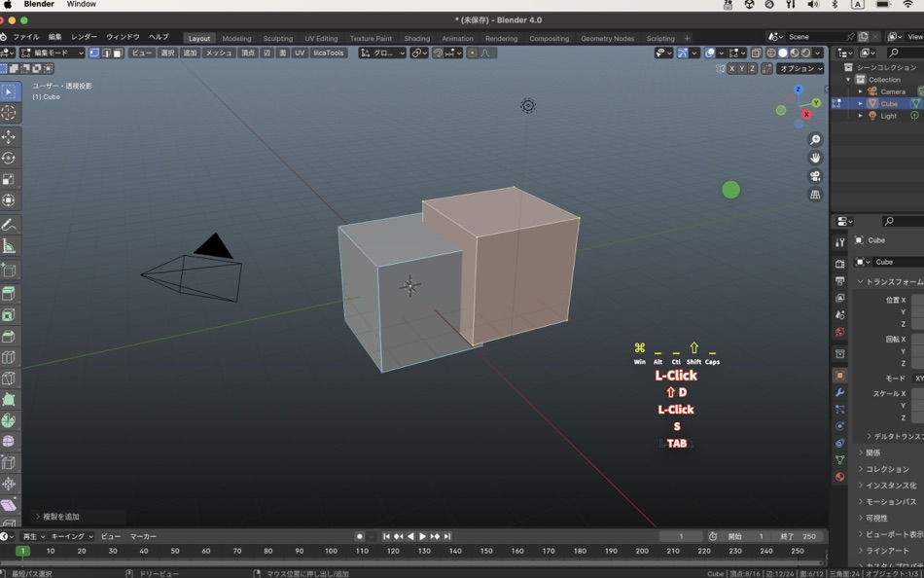
Task: Toggle camera view with camera icon
Action: (815, 176)
